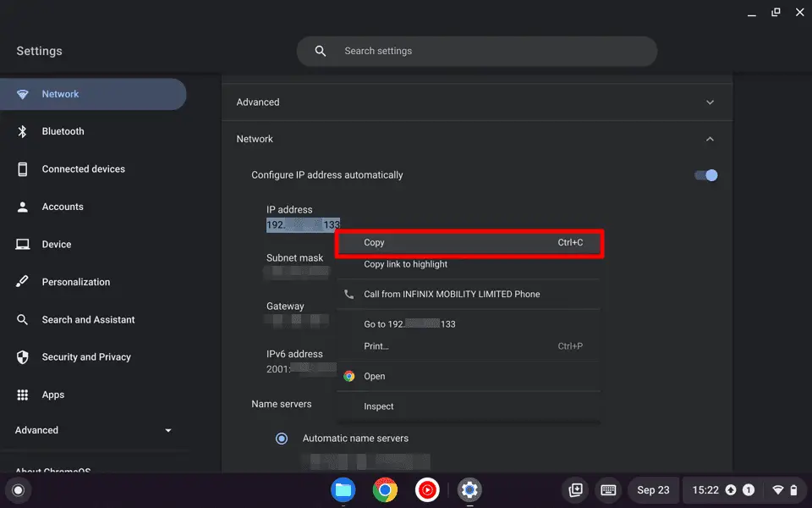Click the Wi-Fi icon in the system tray
The height and width of the screenshot is (508, 812).
click(x=776, y=490)
